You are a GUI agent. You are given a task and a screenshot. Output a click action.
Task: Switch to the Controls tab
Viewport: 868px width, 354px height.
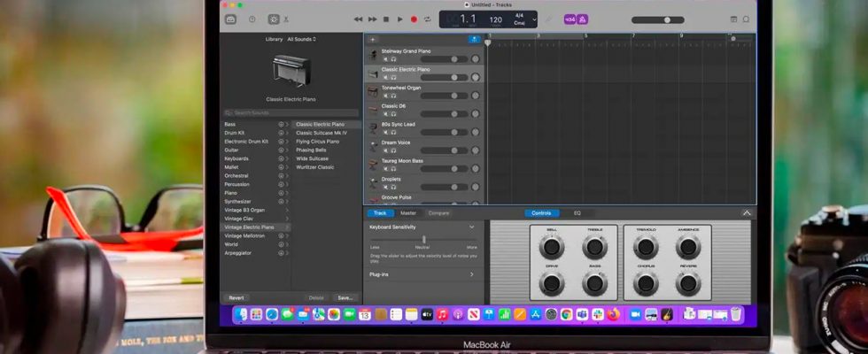pos(541,213)
